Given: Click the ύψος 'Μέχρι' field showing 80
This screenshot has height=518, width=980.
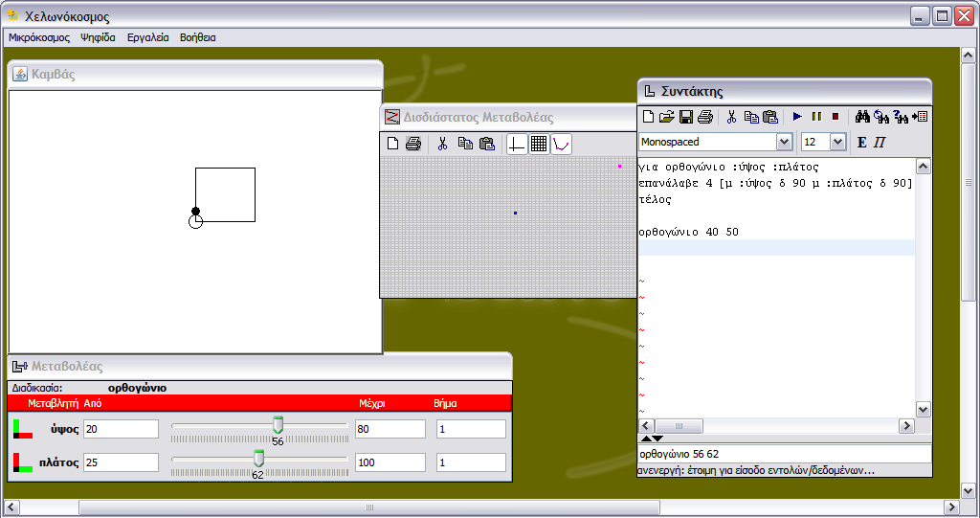Looking at the screenshot, I should (390, 429).
